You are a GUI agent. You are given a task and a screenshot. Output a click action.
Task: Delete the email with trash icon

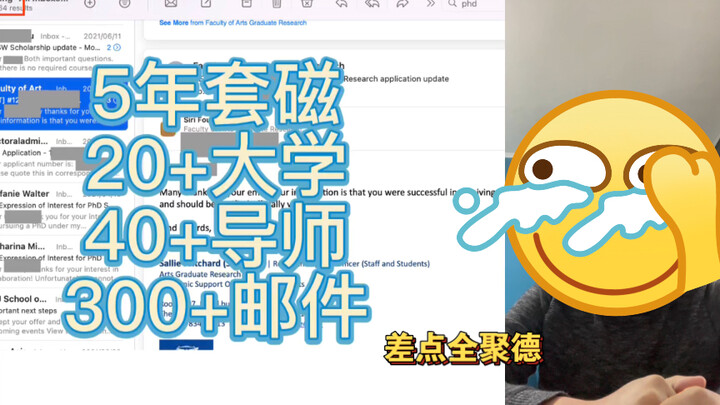tap(276, 6)
